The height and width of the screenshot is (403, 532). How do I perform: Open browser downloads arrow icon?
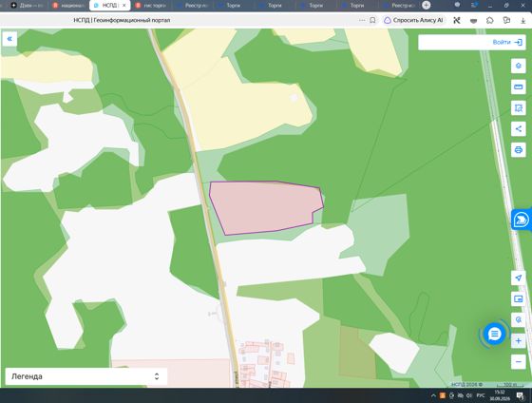click(522, 20)
